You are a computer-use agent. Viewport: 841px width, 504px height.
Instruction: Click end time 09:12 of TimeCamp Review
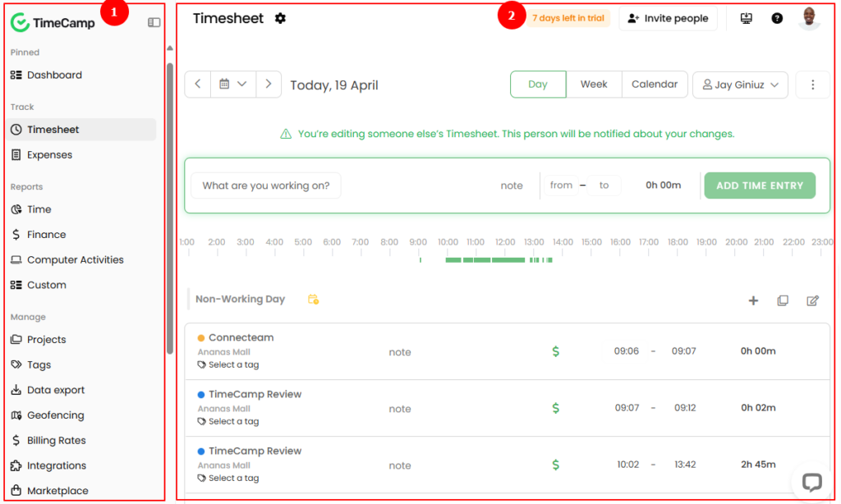click(x=685, y=408)
